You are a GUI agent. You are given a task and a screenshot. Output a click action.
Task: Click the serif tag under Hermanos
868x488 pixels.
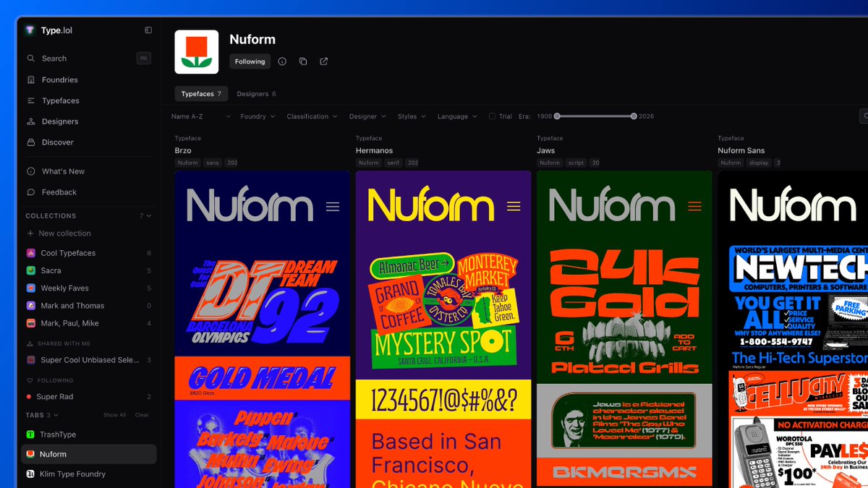tap(393, 163)
